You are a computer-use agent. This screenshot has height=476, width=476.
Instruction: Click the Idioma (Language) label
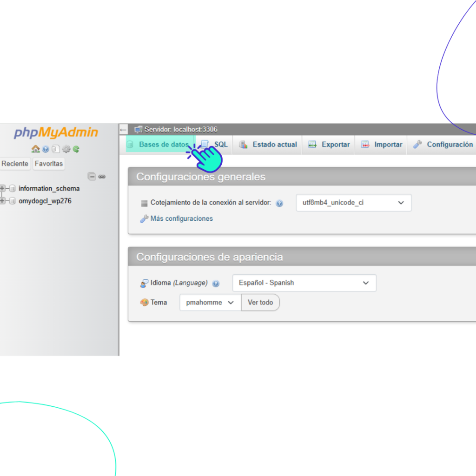click(x=179, y=283)
